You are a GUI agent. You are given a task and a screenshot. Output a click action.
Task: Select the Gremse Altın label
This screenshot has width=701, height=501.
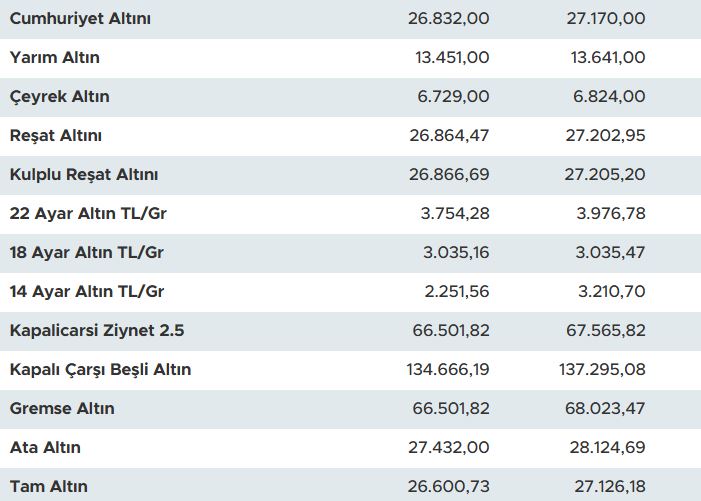pyautogui.click(x=62, y=409)
